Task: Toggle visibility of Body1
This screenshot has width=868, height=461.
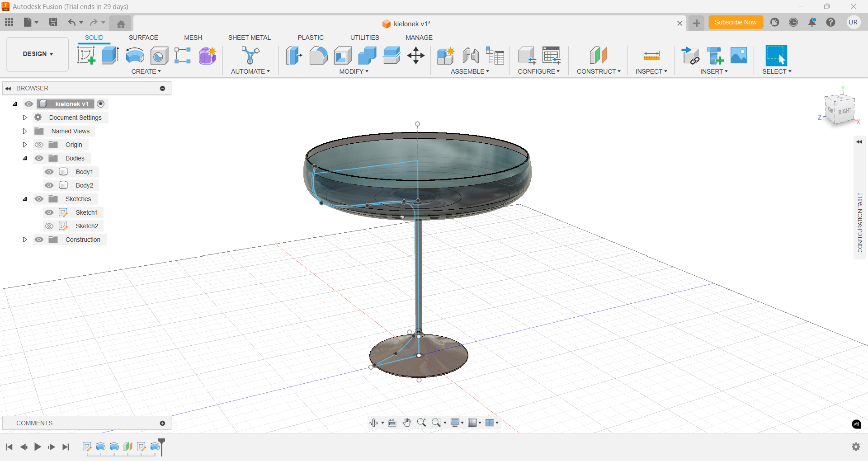Action: [x=49, y=172]
